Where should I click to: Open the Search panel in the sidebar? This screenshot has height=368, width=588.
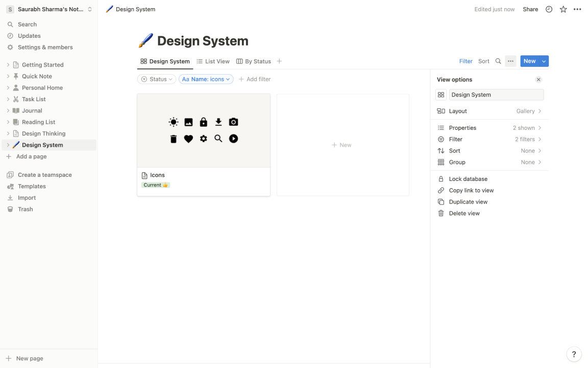click(28, 24)
